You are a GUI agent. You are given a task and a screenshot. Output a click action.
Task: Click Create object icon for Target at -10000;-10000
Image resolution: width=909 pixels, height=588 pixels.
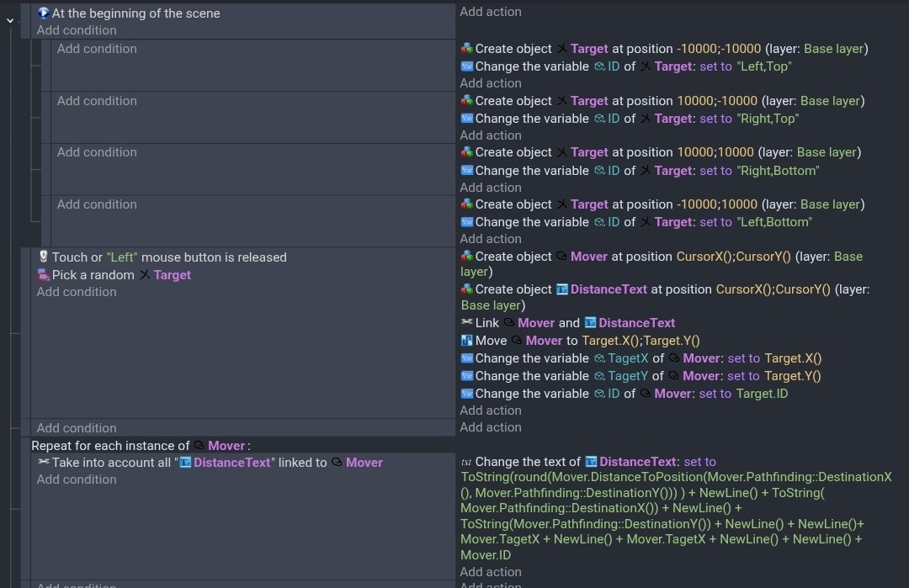(x=467, y=49)
